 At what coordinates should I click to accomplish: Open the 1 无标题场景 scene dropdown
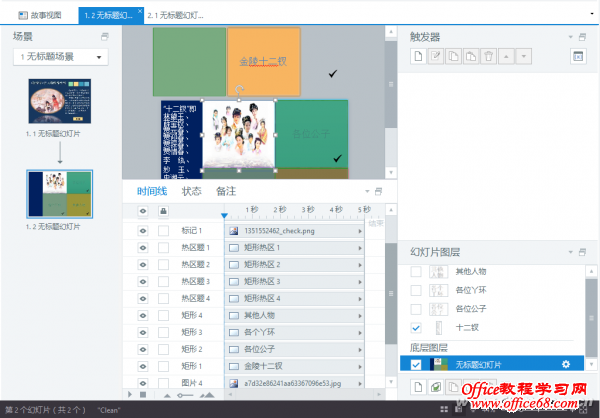pyautogui.click(x=60, y=58)
